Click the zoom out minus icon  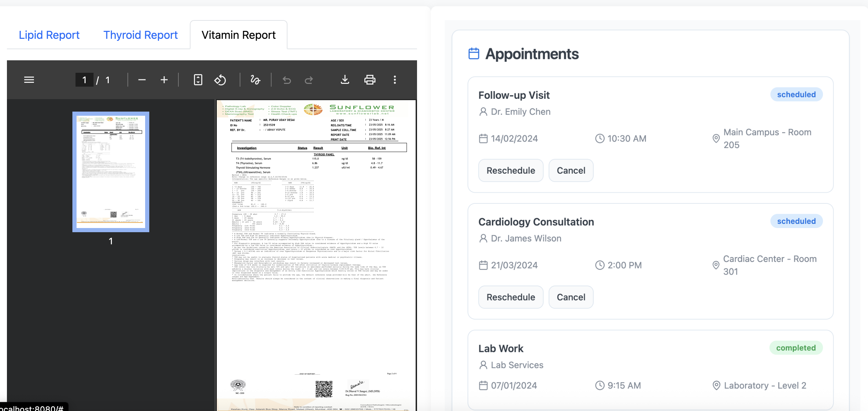point(142,80)
